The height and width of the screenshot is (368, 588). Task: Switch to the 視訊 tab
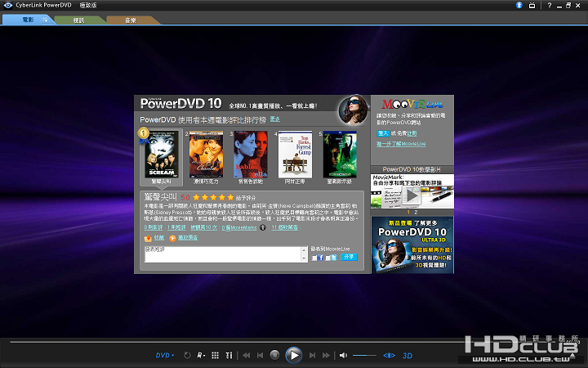[x=78, y=17]
